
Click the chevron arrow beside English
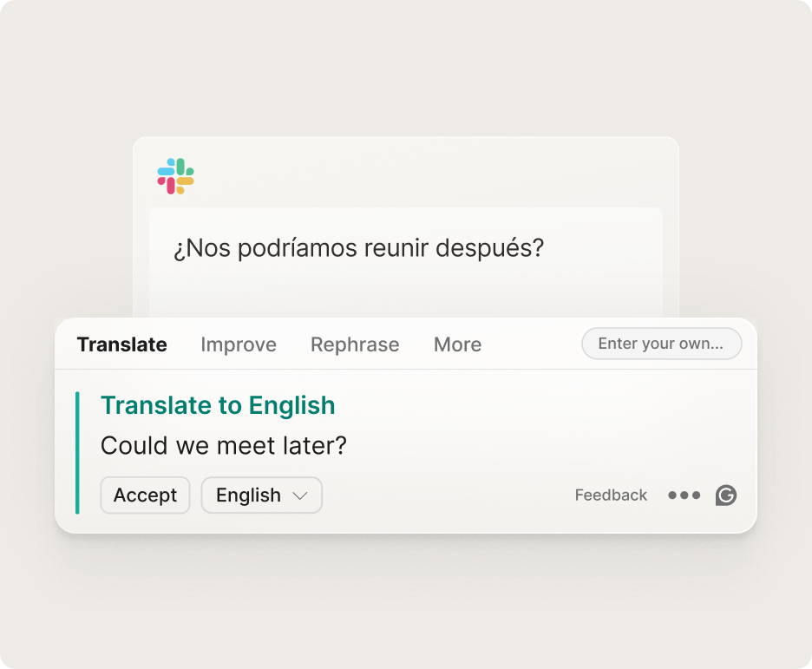tap(300, 495)
